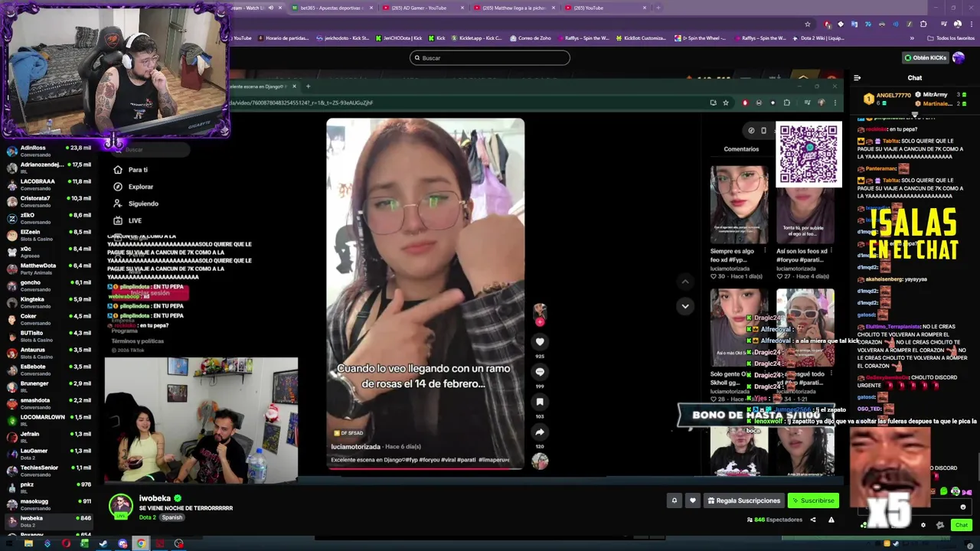Expand hidden bookmarks chevron
This screenshot has height=551, width=980.
pos(912,37)
